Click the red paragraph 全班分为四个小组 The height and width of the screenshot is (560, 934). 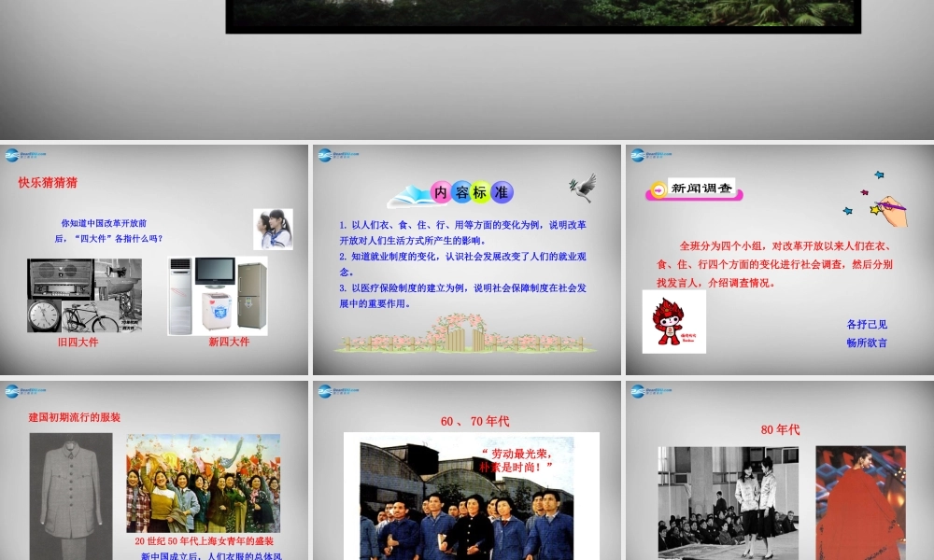click(774, 264)
